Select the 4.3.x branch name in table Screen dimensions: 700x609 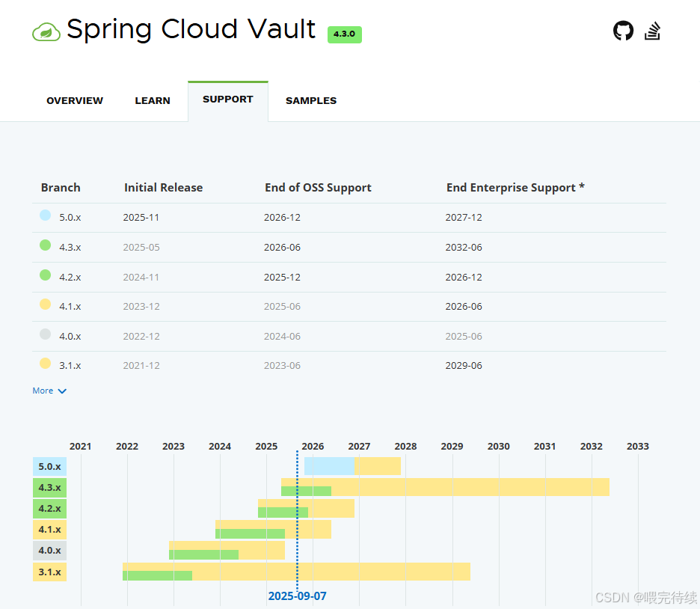70,248
